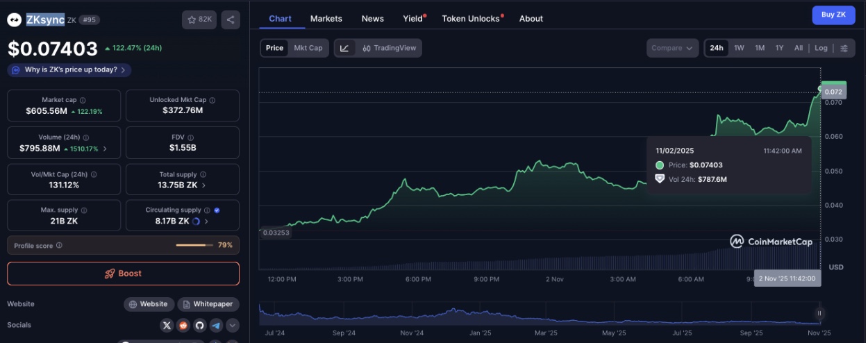This screenshot has height=343, width=868.
Task: Click the Unlocked Mkt Cap info icon
Action: (x=212, y=100)
